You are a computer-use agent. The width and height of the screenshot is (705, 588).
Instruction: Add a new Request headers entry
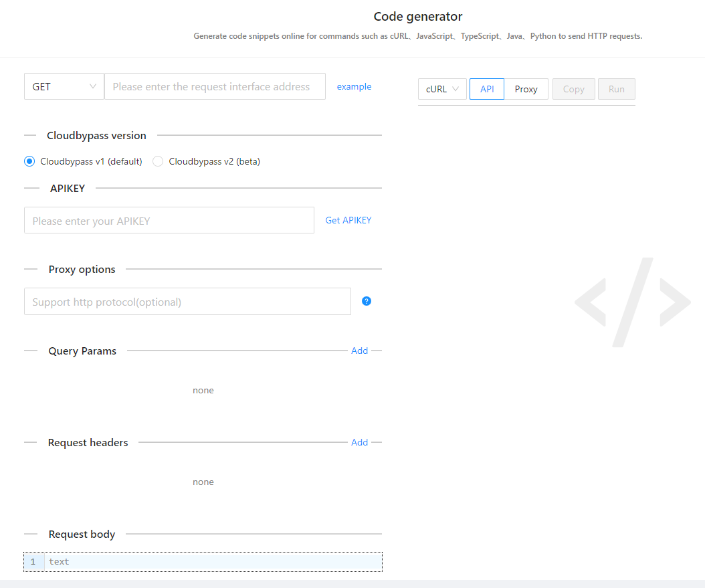tap(359, 442)
